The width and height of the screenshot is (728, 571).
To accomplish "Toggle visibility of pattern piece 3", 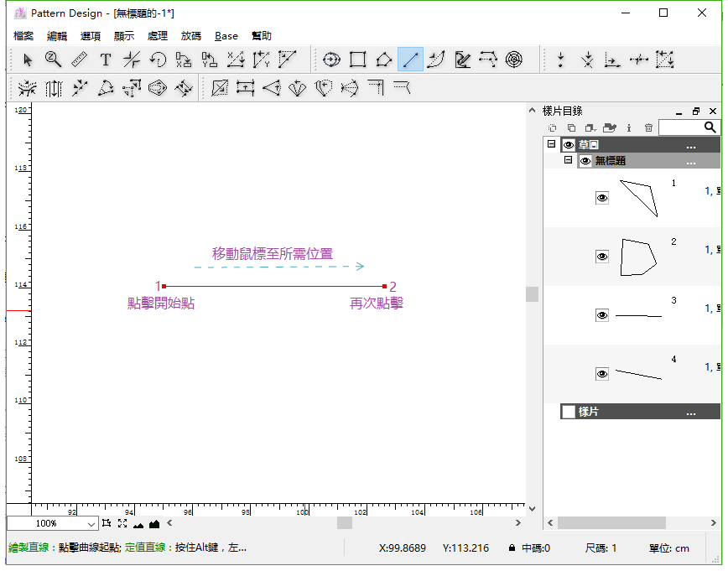I will click(602, 315).
